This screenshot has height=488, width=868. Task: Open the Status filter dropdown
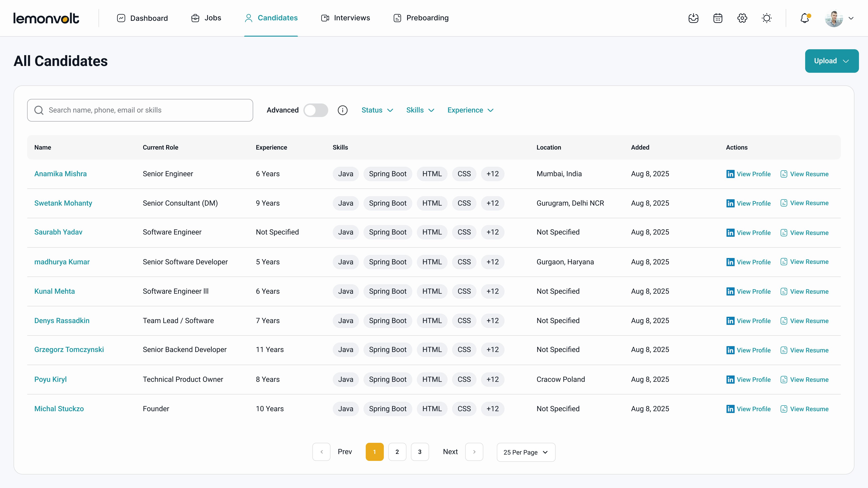click(x=377, y=110)
